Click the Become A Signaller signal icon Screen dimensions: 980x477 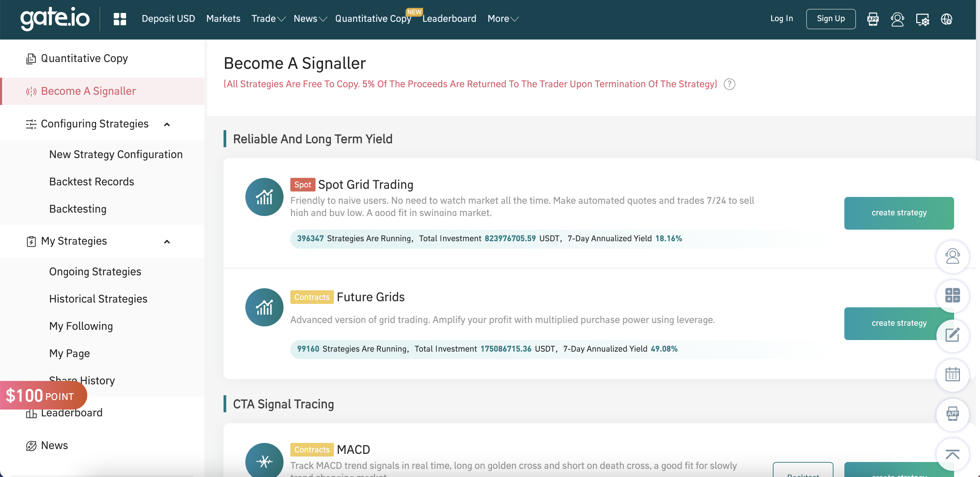pyautogui.click(x=31, y=91)
